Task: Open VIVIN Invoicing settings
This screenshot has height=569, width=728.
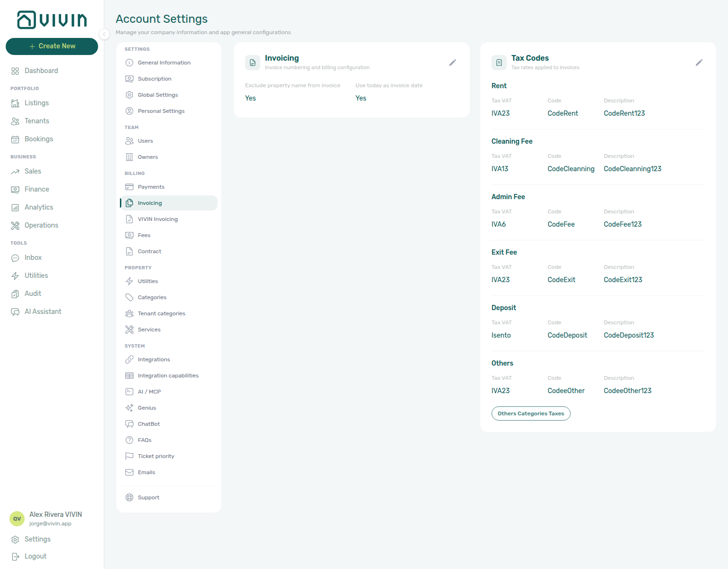Action: pos(169,219)
